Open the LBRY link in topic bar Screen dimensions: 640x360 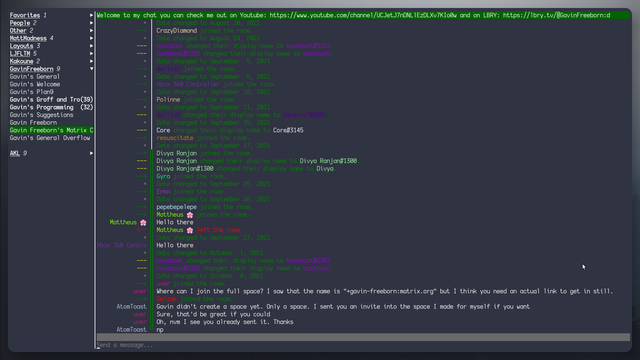[556, 15]
